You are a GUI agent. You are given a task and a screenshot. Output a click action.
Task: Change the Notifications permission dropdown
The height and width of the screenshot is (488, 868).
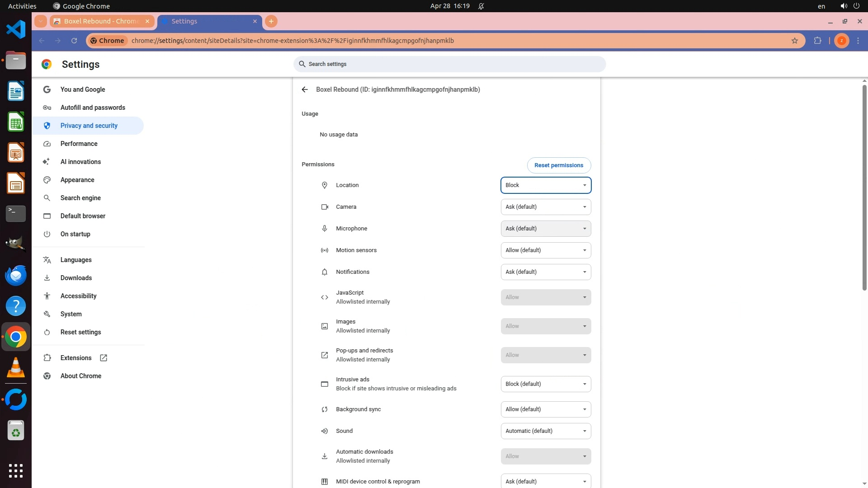[546, 272]
